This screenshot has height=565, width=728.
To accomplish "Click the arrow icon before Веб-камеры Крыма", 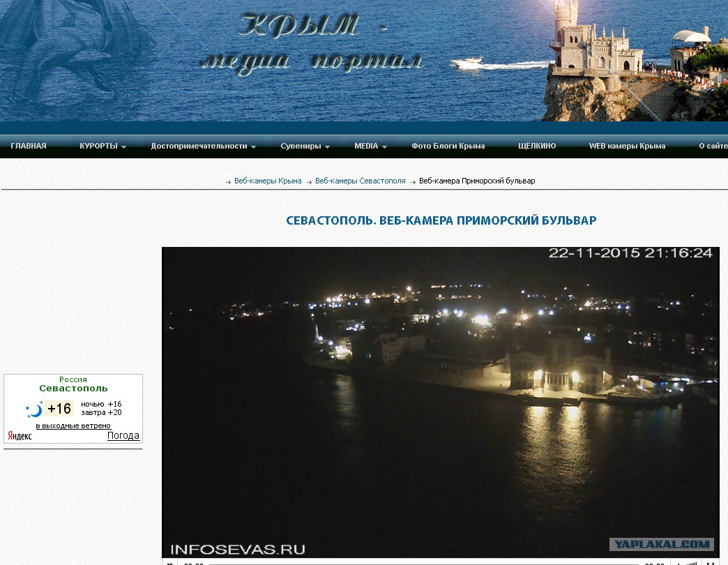I will pyautogui.click(x=228, y=181).
